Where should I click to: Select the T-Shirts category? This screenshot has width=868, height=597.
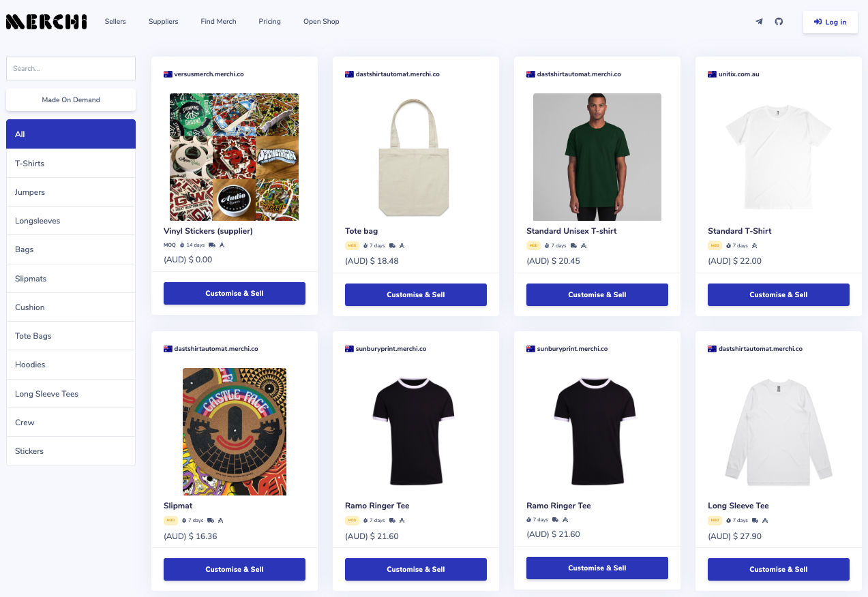tap(71, 164)
